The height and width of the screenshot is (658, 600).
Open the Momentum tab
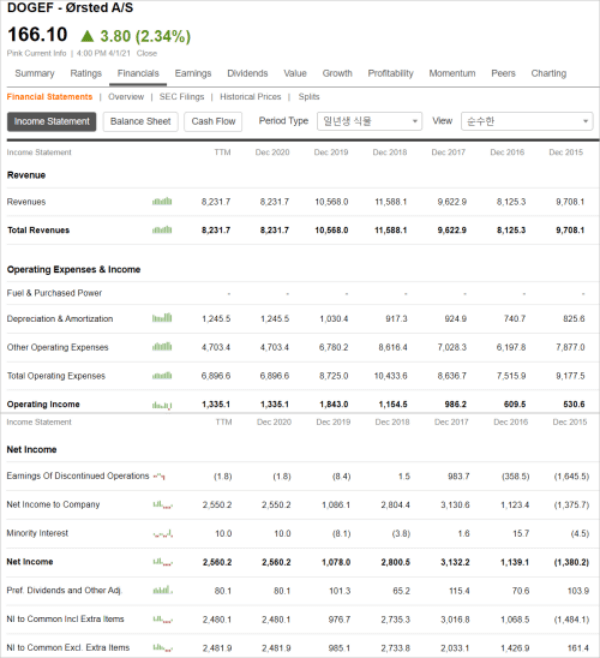452,73
